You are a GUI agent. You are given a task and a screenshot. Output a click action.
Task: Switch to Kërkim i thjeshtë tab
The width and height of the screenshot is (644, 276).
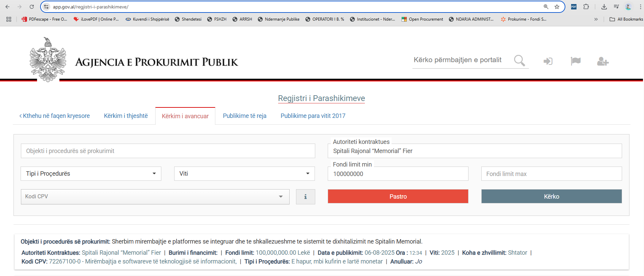tap(126, 116)
